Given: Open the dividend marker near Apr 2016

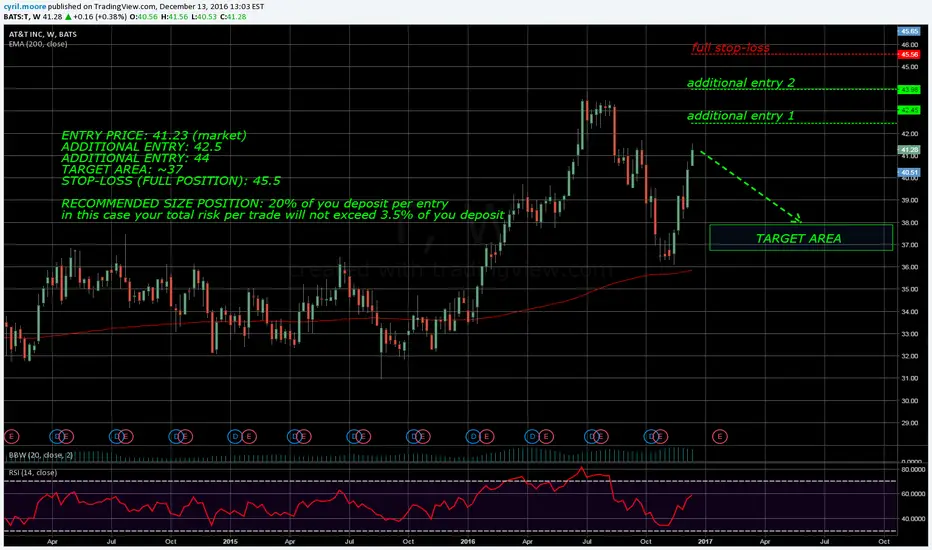Looking at the screenshot, I should point(532,436).
